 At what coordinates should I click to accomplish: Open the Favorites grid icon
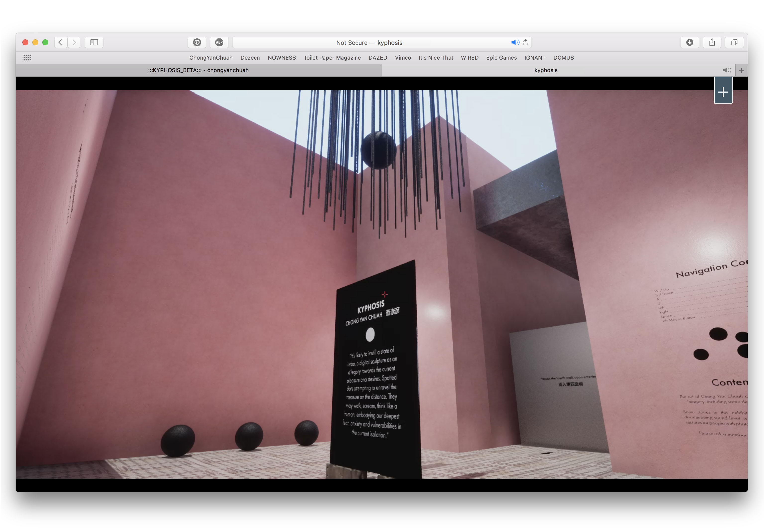click(x=27, y=57)
